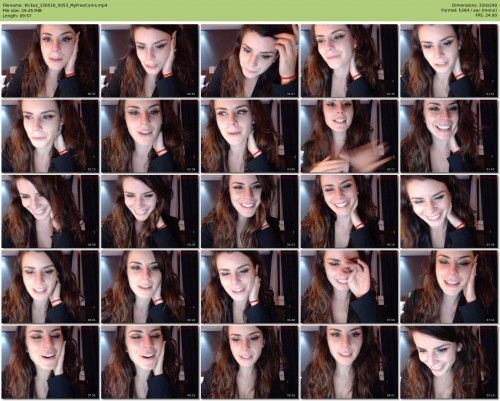
Task: Open the first thumbnail in the fourth row
Action: [x=50, y=287]
